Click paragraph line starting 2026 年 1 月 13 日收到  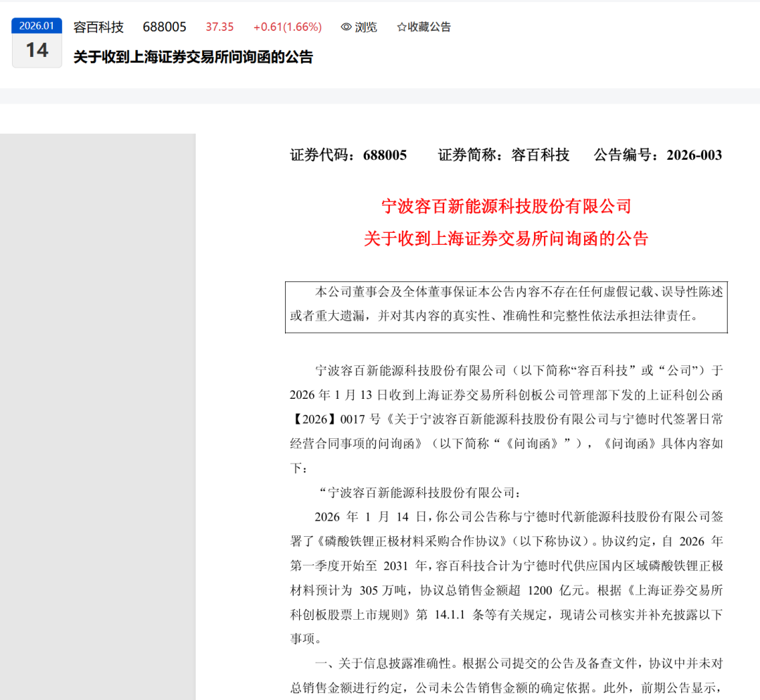(506, 395)
